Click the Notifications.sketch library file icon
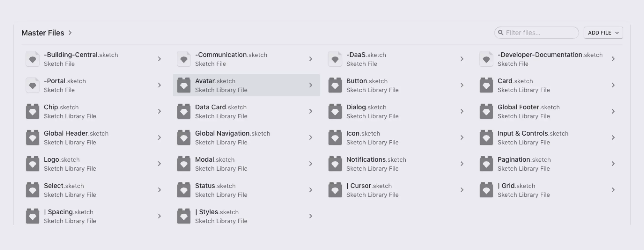The width and height of the screenshot is (644, 250). pyautogui.click(x=335, y=164)
